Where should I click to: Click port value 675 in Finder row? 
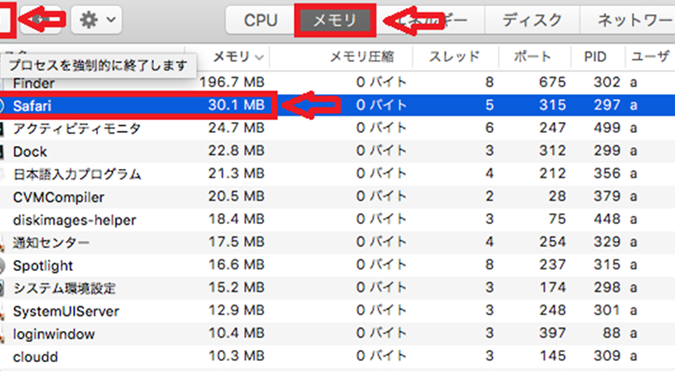(x=552, y=82)
